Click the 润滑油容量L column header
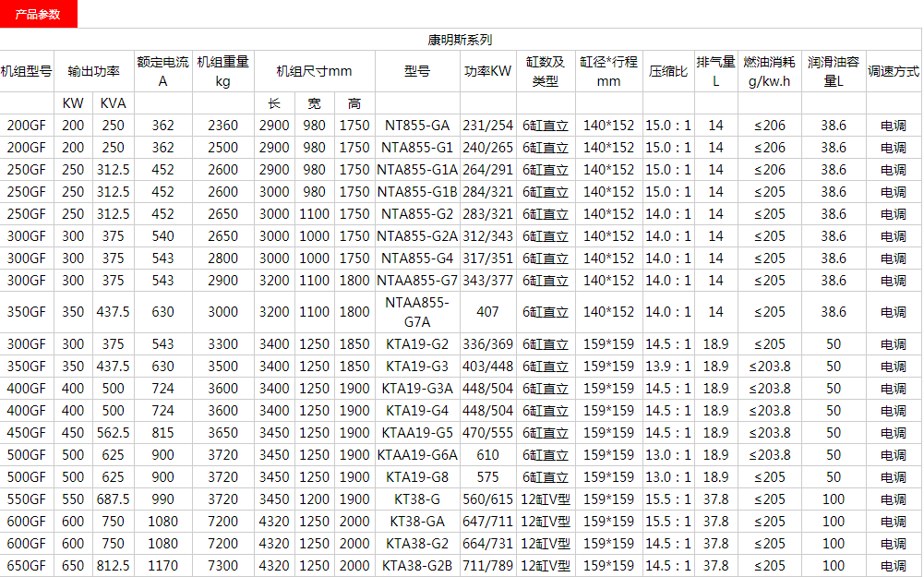 click(x=834, y=71)
